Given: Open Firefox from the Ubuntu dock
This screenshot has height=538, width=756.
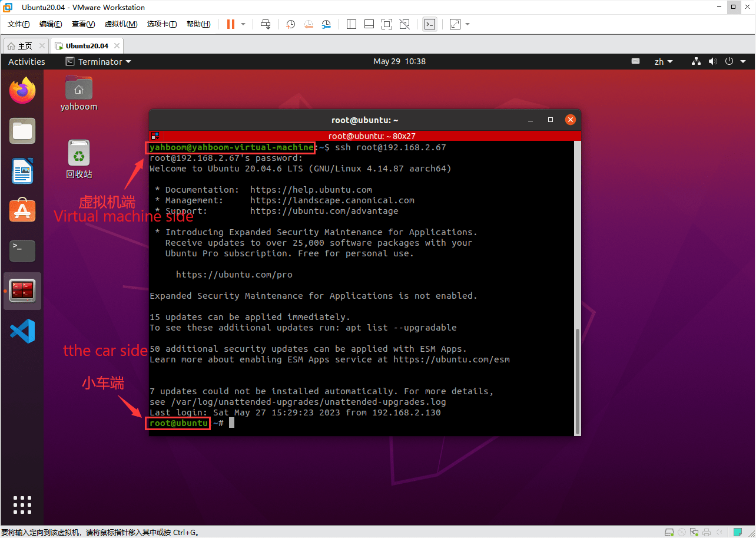Looking at the screenshot, I should click(x=22, y=91).
